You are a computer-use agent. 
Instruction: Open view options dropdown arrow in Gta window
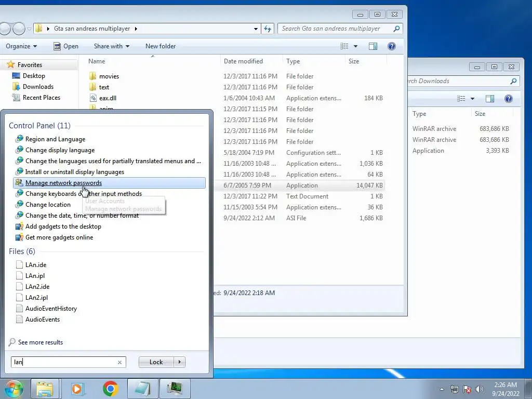(355, 46)
